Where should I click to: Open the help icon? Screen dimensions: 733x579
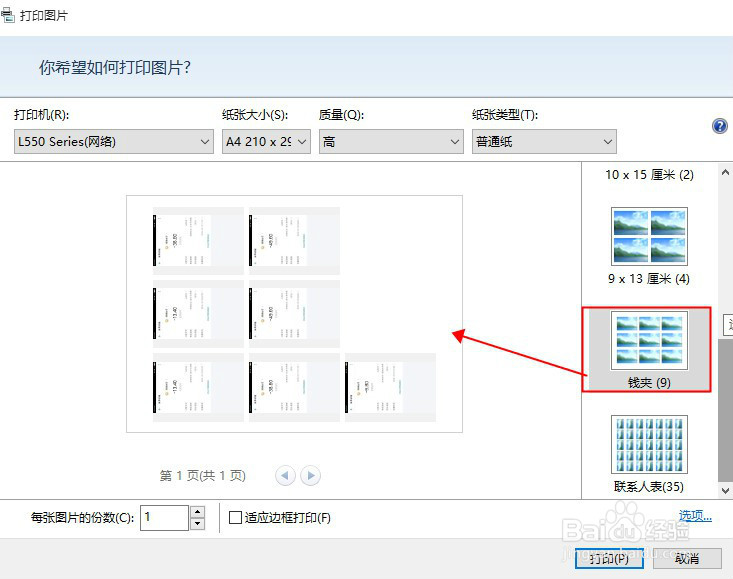coord(719,126)
